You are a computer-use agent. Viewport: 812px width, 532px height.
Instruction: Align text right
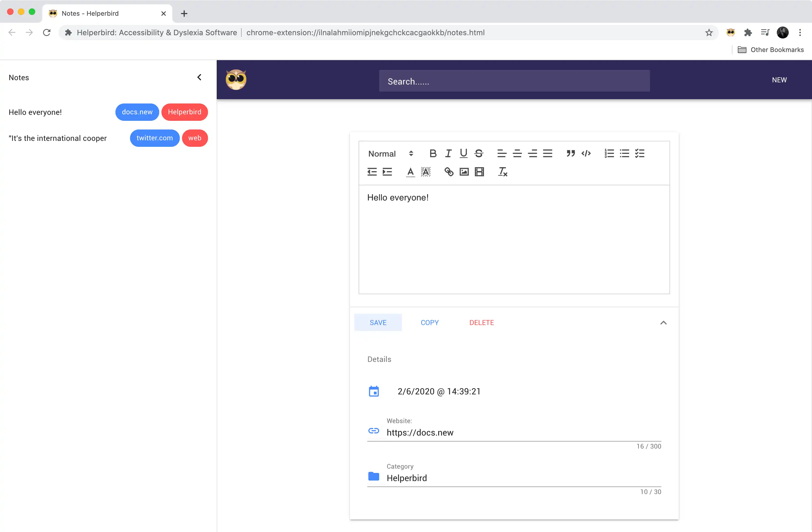click(x=532, y=154)
